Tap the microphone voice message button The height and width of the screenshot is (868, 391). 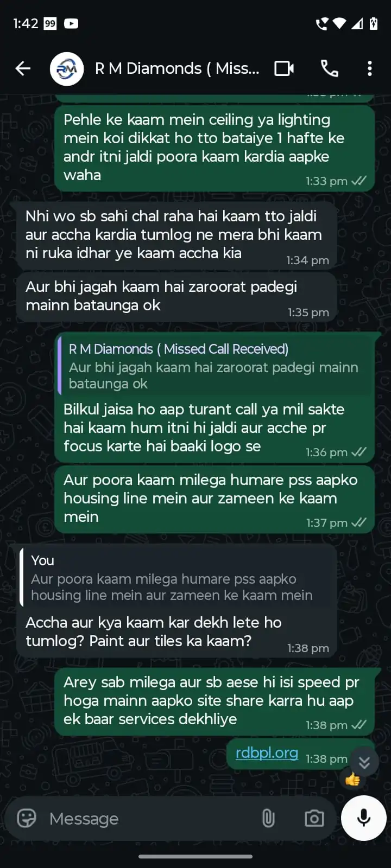point(363,818)
